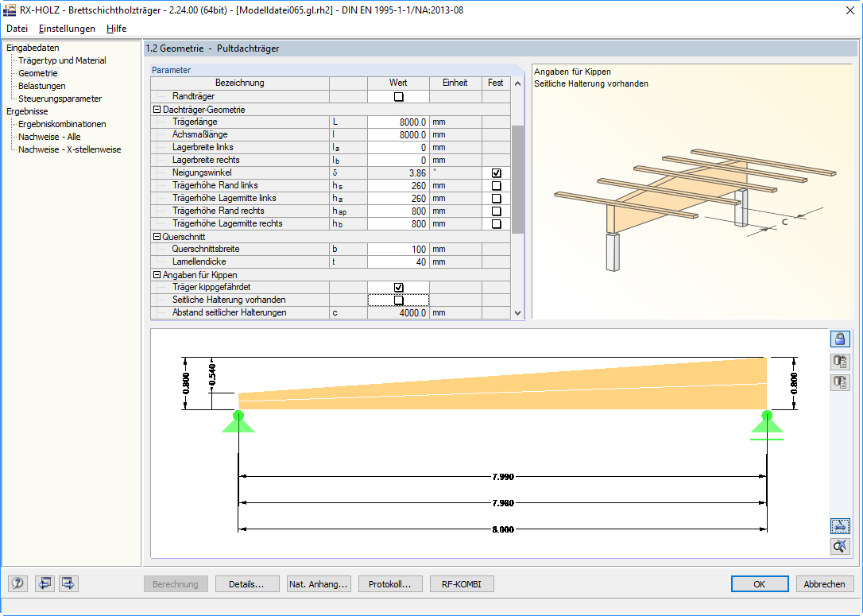
Task: Edit the Lagerbreite links value
Action: (398, 148)
